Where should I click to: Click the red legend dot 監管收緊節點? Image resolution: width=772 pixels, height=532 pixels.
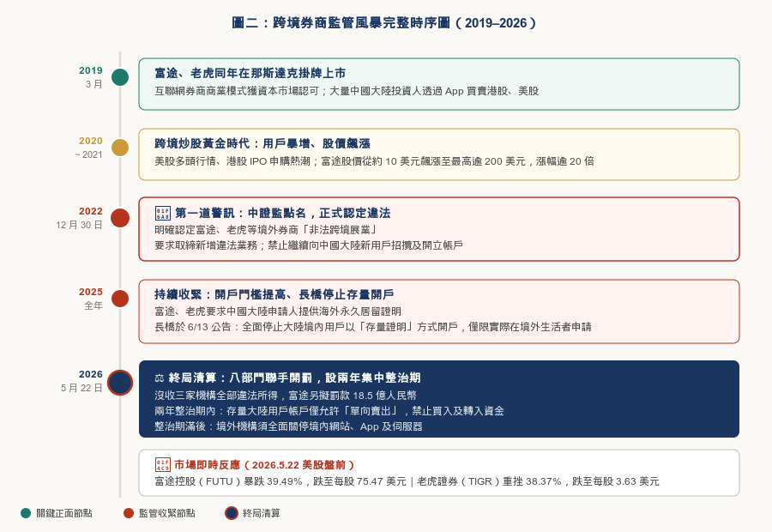[129, 513]
